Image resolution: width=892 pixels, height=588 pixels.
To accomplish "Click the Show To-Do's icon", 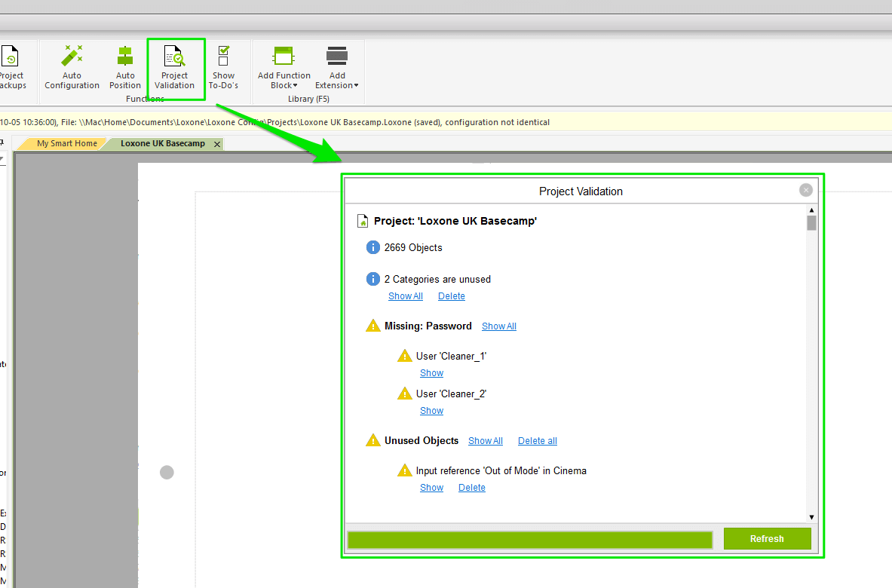I will click(223, 57).
